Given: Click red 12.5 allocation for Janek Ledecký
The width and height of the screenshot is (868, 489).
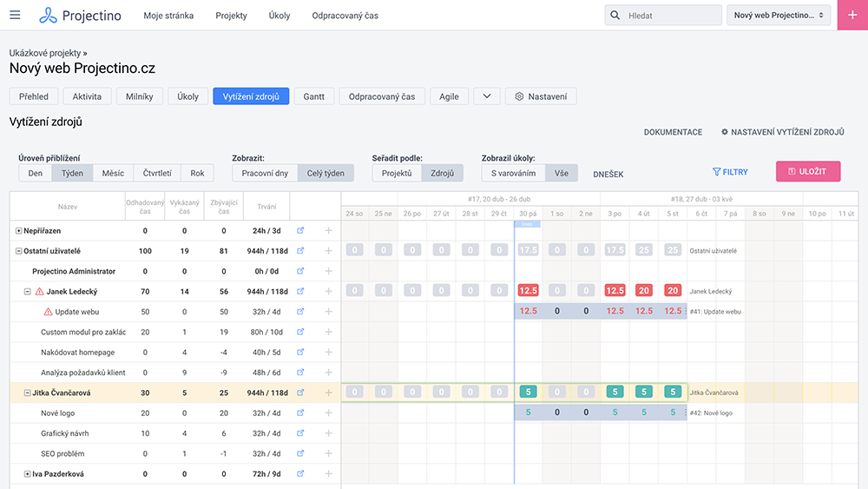Looking at the screenshot, I should [528, 291].
